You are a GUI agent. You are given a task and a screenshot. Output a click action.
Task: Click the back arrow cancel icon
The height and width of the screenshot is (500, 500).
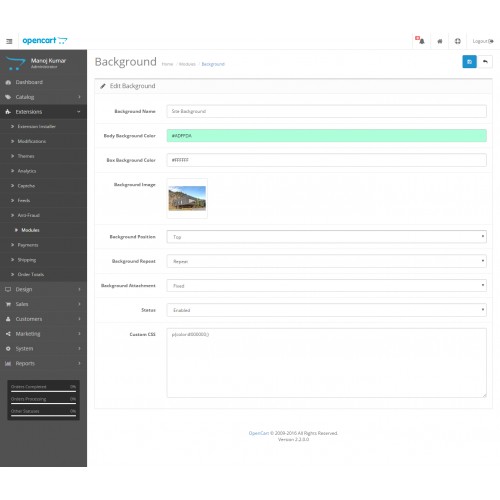click(x=485, y=62)
